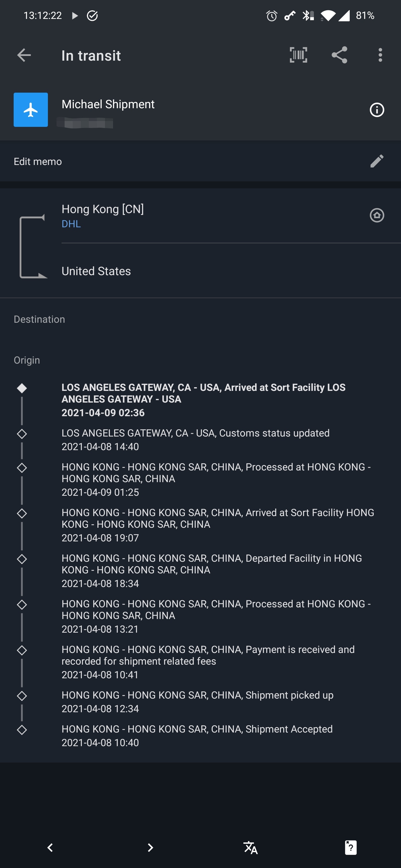This screenshot has height=868, width=401.
Task: Open the DHL carrier link
Action: click(71, 224)
